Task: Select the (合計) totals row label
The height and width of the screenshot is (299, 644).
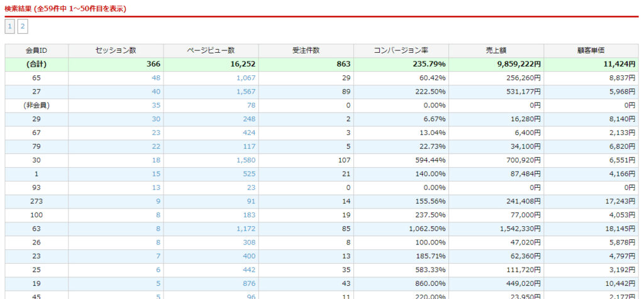Action: click(x=36, y=65)
